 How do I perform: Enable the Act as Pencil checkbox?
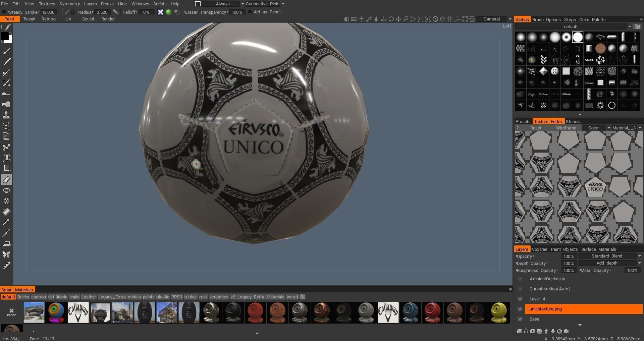pyautogui.click(x=250, y=12)
